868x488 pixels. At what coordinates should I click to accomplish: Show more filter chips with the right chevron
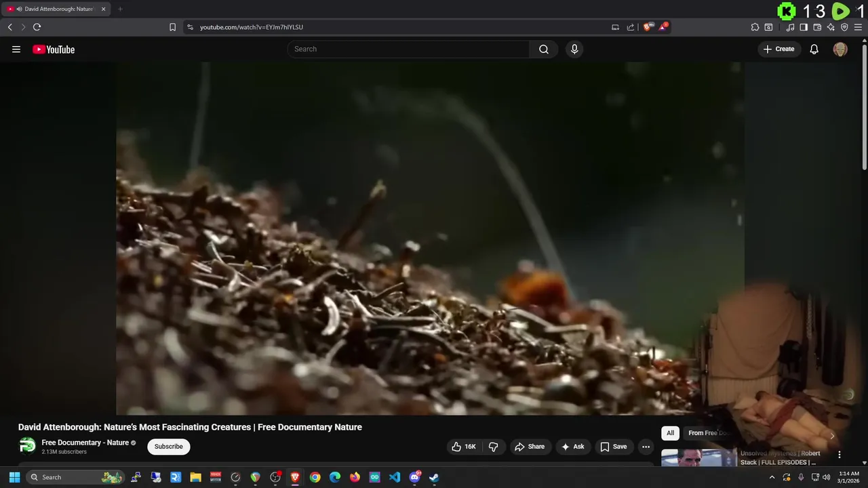[832, 436]
